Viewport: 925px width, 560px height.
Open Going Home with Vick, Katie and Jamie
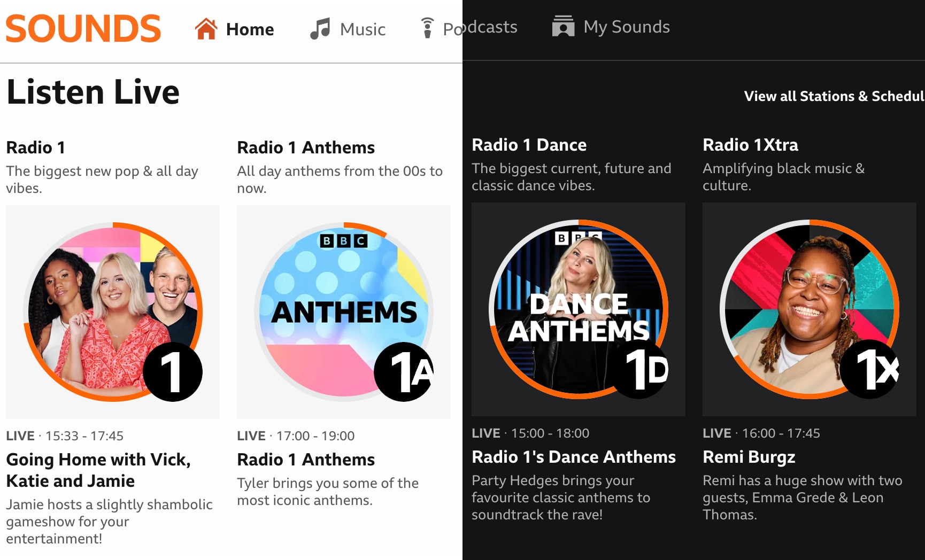pos(98,470)
